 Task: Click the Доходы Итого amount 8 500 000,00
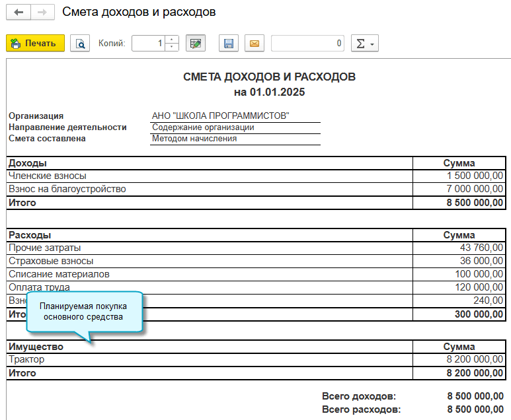point(475,203)
